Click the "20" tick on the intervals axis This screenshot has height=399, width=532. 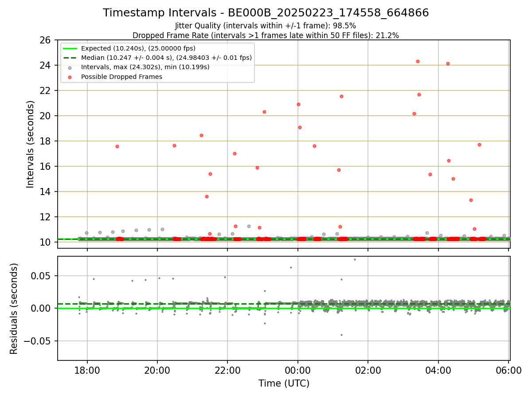(x=46, y=116)
